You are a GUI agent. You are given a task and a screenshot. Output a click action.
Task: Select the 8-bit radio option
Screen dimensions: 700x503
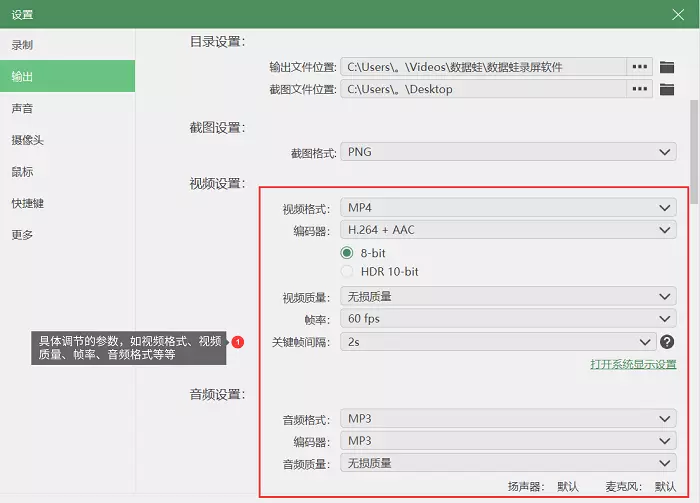(347, 253)
